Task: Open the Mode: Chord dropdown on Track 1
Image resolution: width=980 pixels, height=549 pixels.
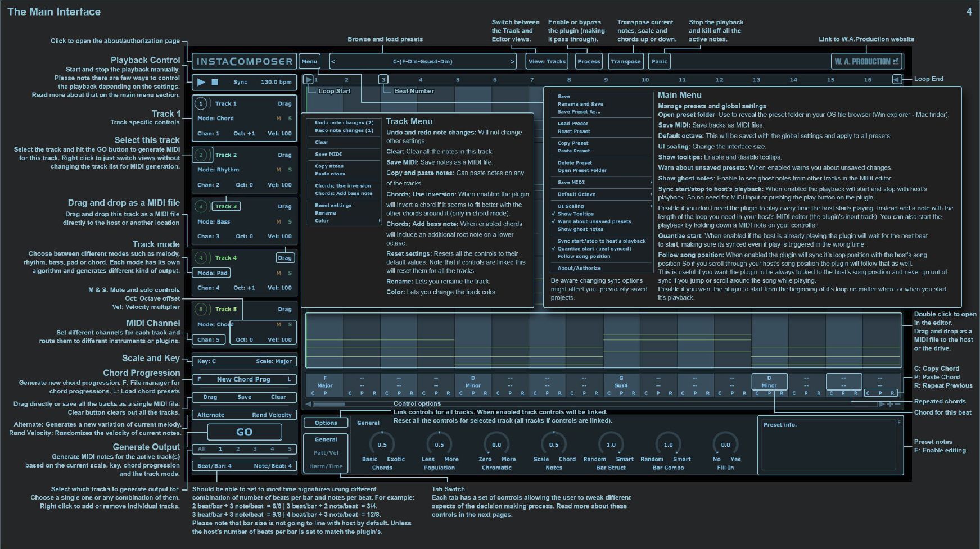Action: tap(215, 119)
